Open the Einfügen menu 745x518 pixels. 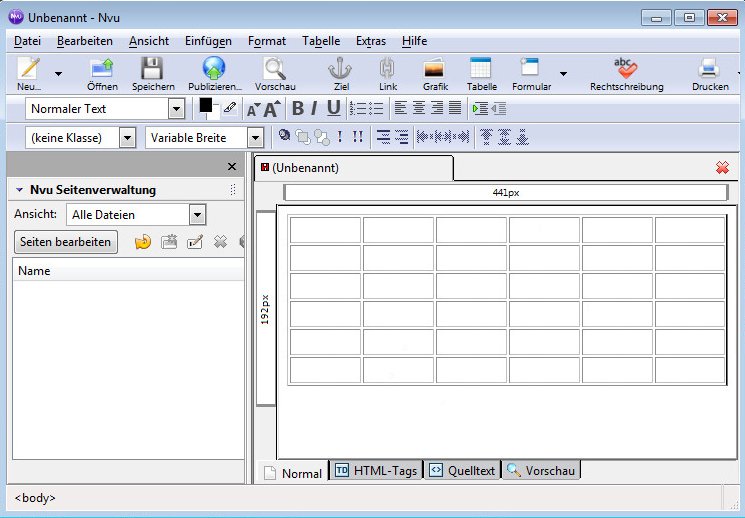click(209, 41)
